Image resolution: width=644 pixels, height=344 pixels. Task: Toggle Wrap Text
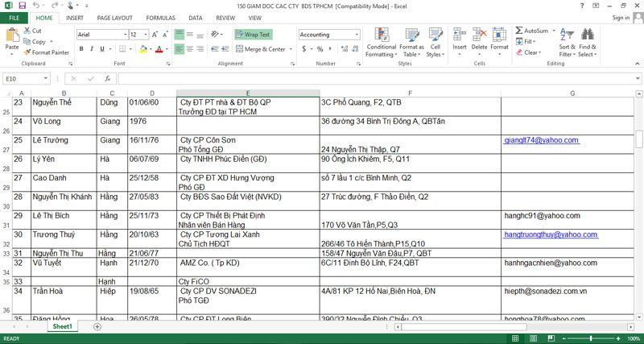(x=254, y=35)
